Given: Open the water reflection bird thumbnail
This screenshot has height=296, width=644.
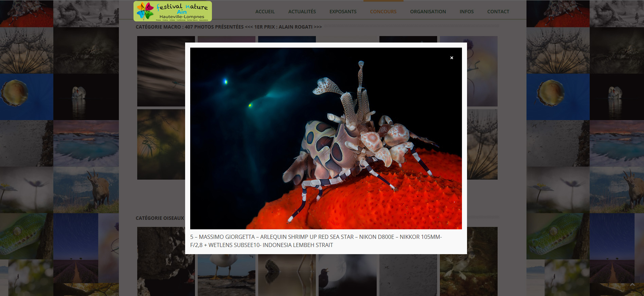Looking at the screenshot, I should [287, 275].
